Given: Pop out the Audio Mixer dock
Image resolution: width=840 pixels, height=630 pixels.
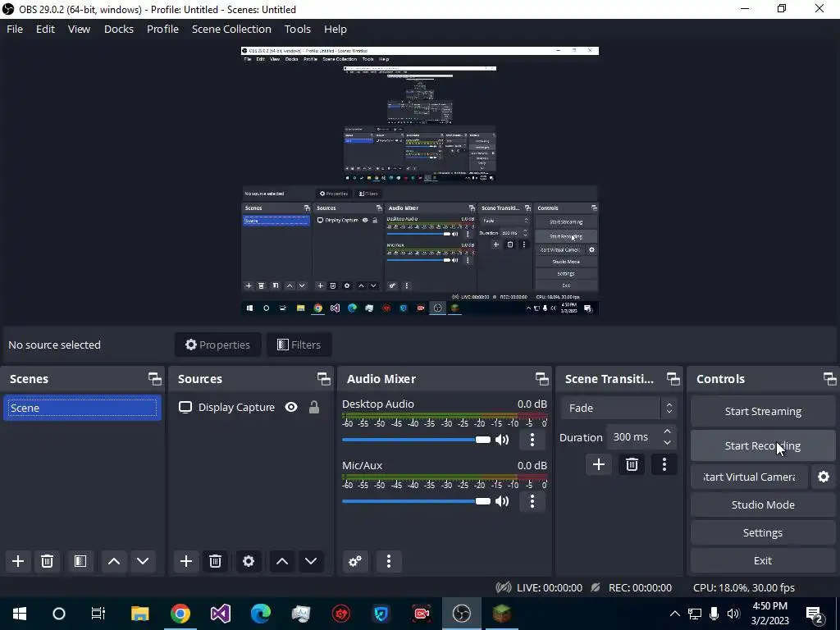Looking at the screenshot, I should click(x=541, y=379).
